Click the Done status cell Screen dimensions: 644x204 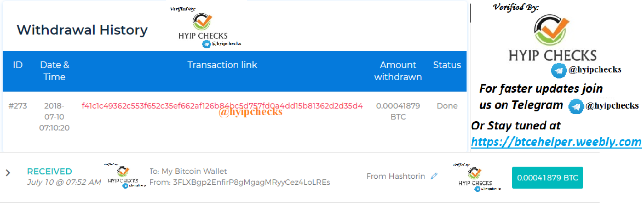click(x=447, y=106)
